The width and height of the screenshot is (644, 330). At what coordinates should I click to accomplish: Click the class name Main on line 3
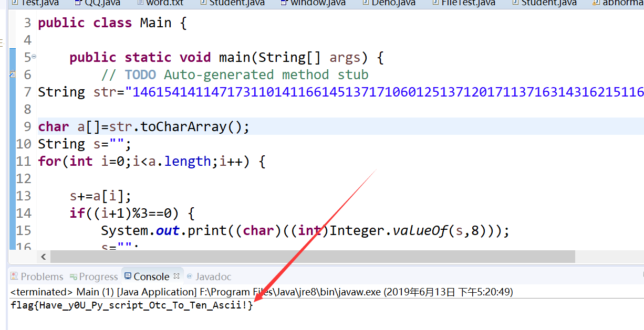click(156, 23)
